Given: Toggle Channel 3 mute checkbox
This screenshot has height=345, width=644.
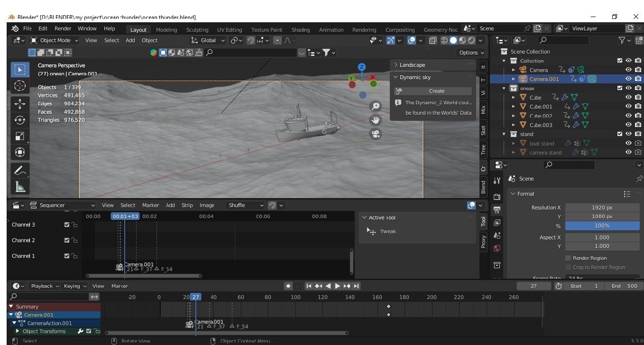Looking at the screenshot, I should [67, 225].
